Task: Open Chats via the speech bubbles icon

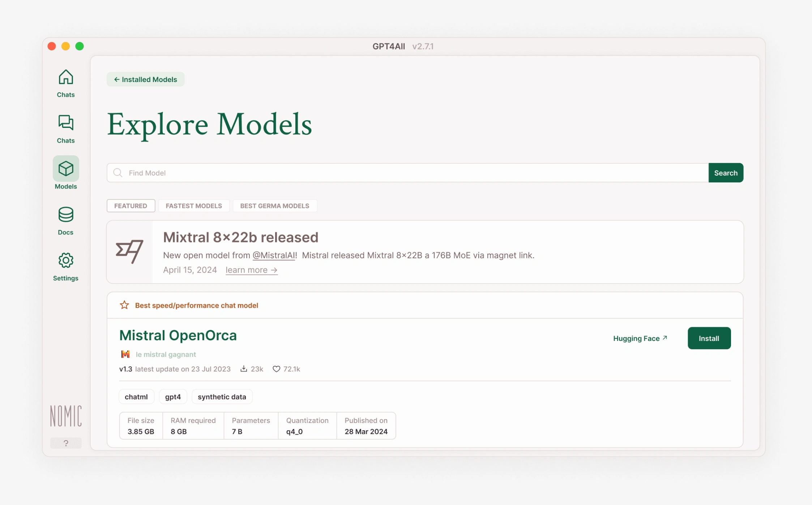Action: (x=66, y=123)
